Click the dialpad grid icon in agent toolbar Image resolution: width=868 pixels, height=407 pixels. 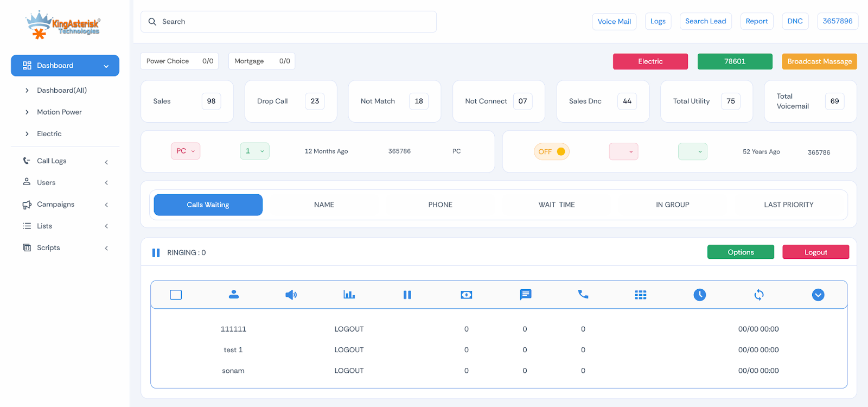click(641, 295)
